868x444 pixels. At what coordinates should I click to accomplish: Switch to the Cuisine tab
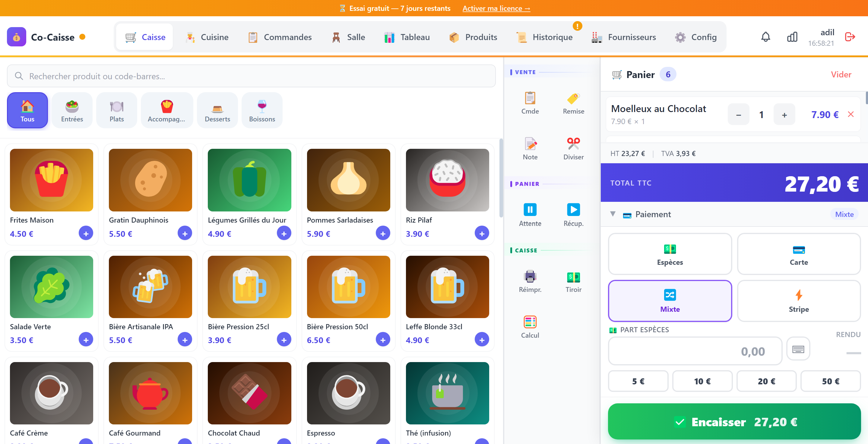pos(207,37)
